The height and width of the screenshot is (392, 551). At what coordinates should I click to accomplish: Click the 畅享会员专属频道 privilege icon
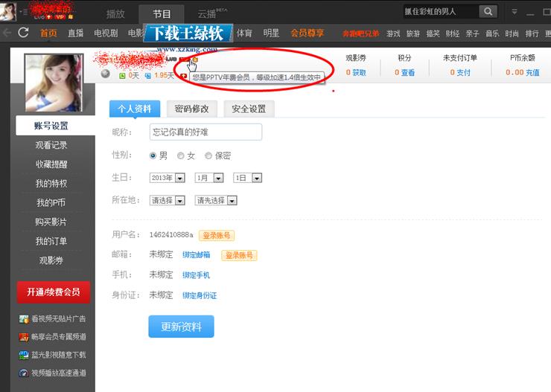[24, 337]
